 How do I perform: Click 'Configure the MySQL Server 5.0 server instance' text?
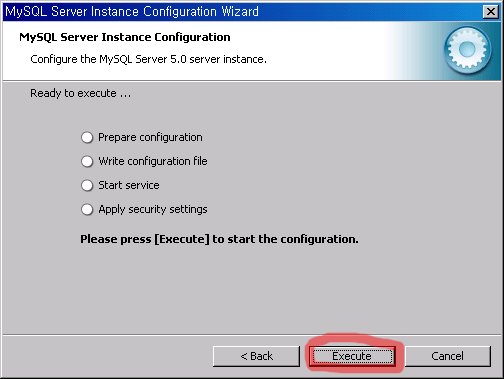pos(148,59)
